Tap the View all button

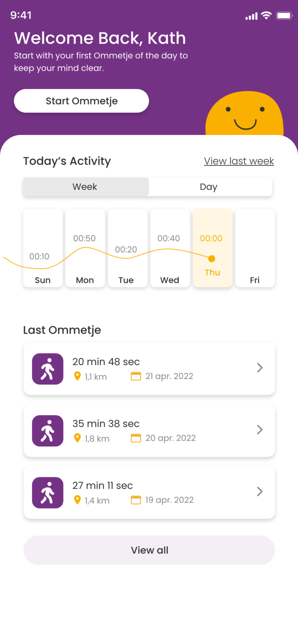[149, 550]
